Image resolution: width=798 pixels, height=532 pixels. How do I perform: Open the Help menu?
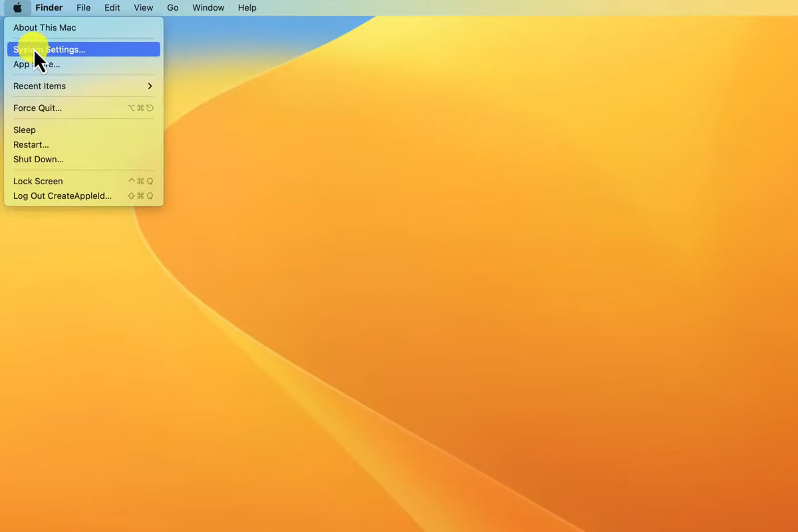click(x=247, y=8)
